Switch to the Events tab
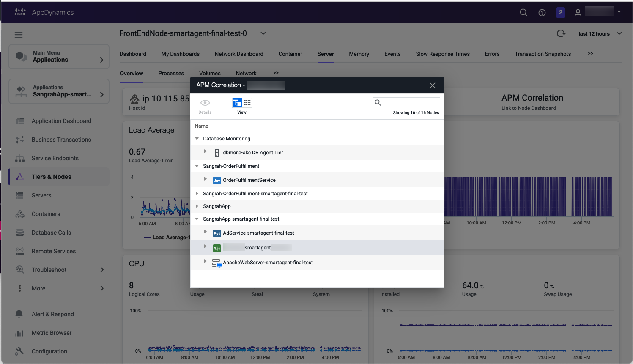This screenshot has width=633, height=364. coord(392,54)
